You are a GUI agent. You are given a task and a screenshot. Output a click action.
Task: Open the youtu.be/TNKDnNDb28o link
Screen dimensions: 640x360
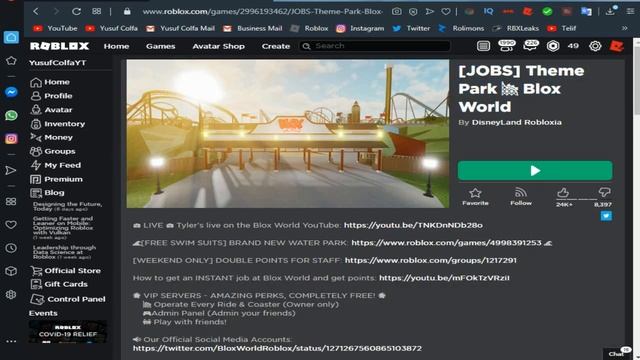413,225
